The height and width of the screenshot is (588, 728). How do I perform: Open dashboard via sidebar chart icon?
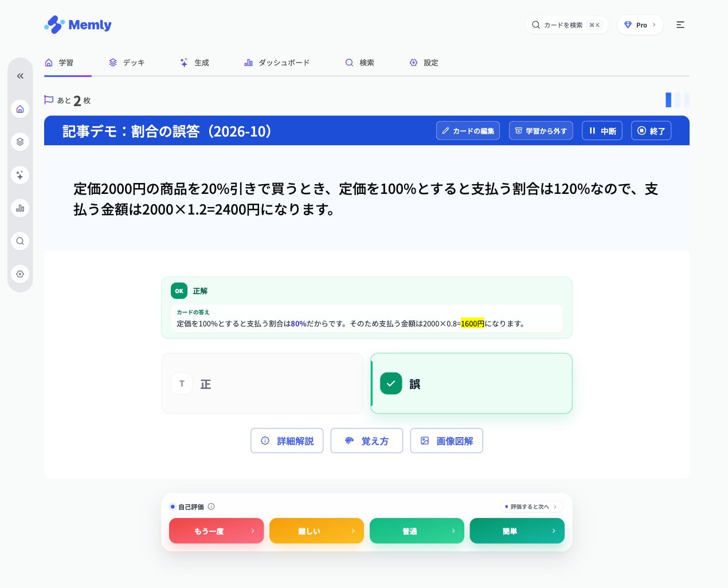20,208
